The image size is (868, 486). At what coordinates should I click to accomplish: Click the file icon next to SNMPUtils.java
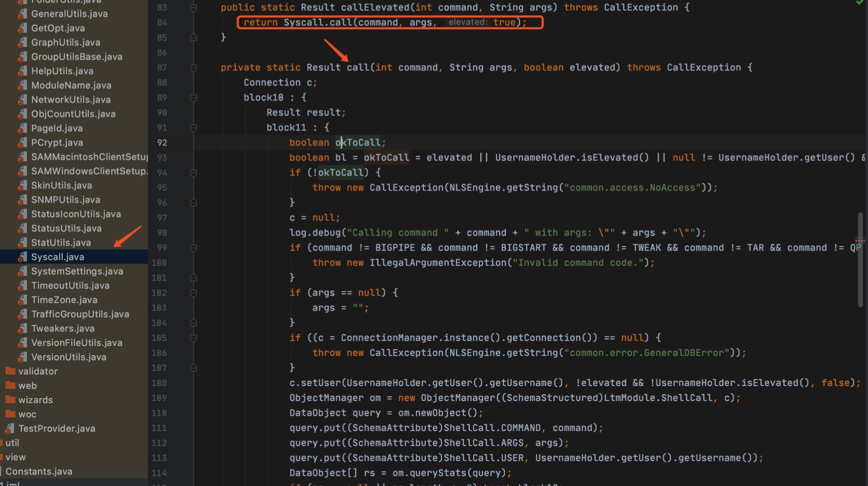tap(22, 200)
